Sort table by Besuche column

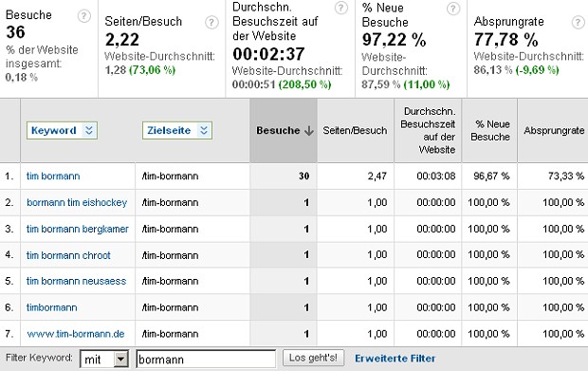pos(278,131)
